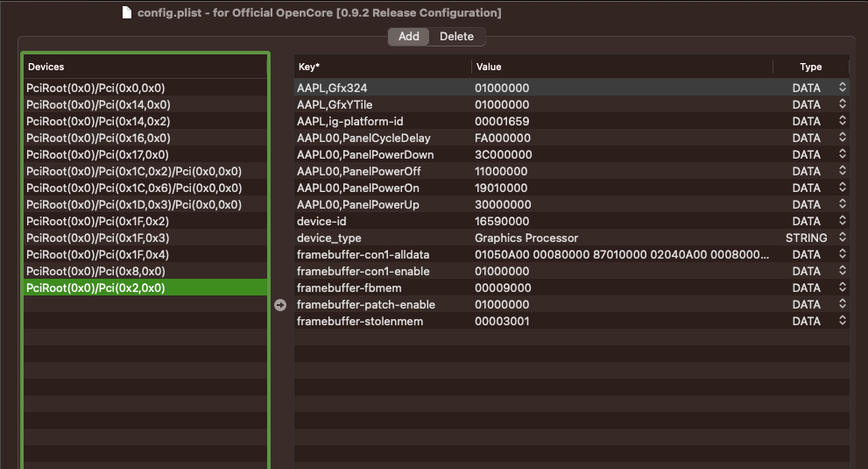Click the Graphics Processor value cell
Screen dimensions: 868x469
622,238
